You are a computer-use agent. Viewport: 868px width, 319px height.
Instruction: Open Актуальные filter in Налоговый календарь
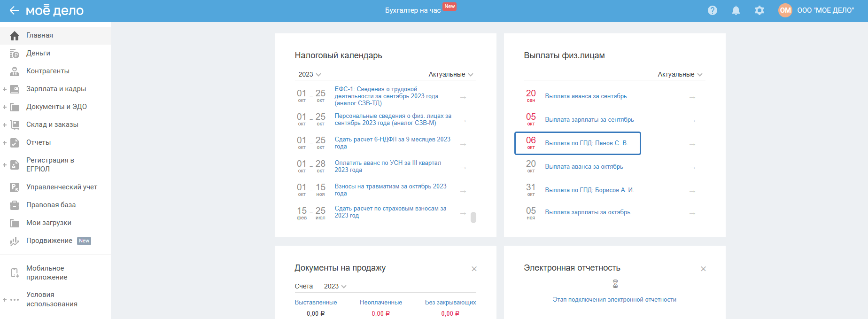coord(451,74)
